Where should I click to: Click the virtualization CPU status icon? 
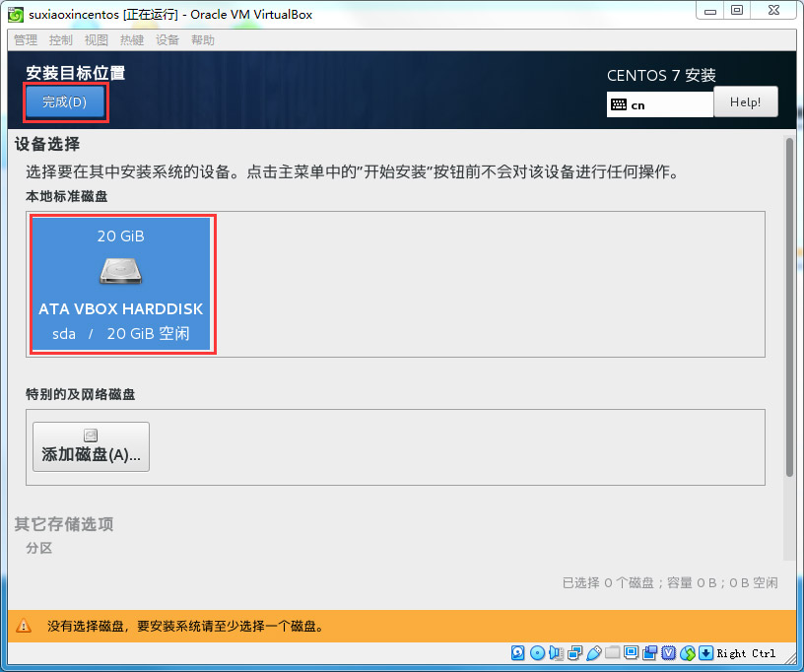pos(669,653)
